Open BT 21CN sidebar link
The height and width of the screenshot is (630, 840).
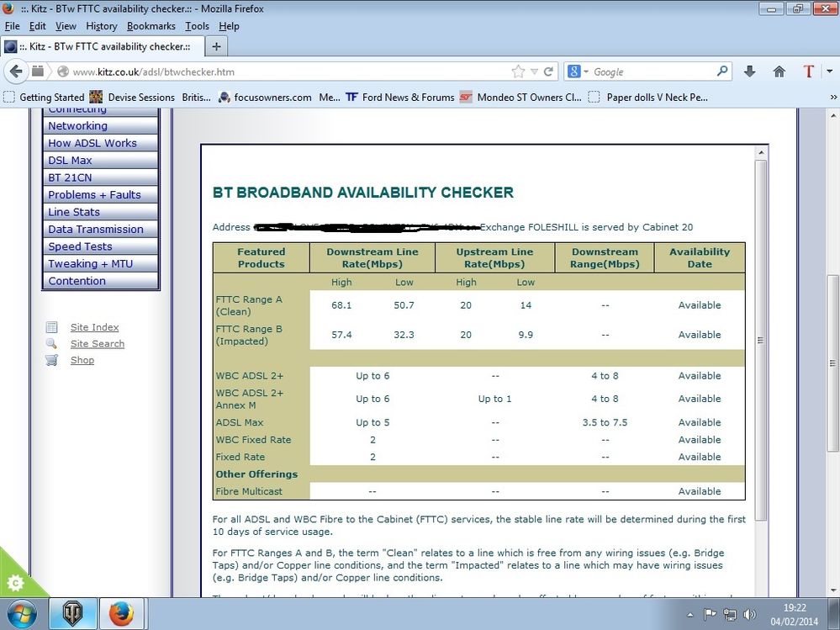click(x=100, y=177)
